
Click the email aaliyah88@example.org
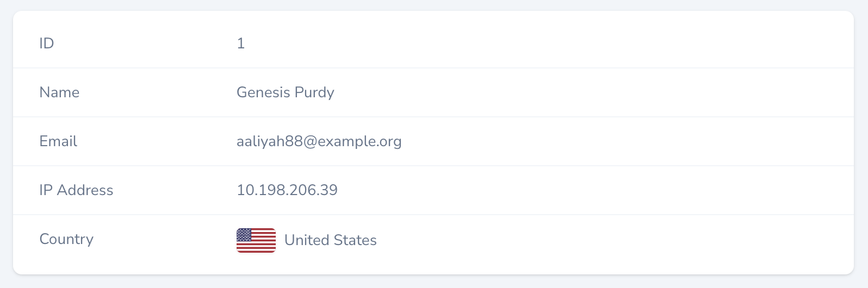pyautogui.click(x=319, y=141)
